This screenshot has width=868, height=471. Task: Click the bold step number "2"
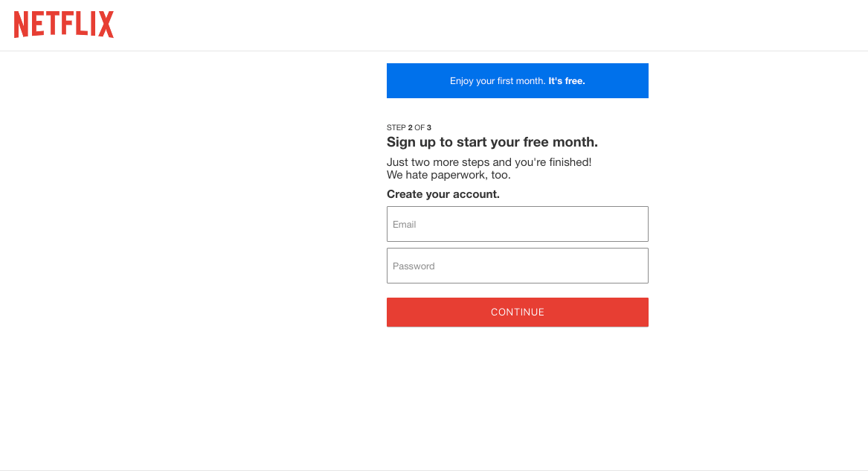point(411,128)
